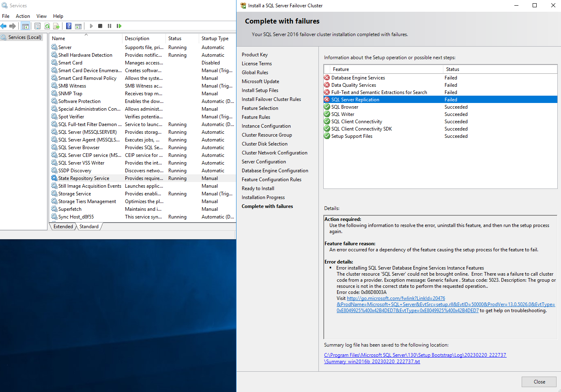Sort services by Status column header
Viewport: 561px width, 392px height.
coord(182,39)
